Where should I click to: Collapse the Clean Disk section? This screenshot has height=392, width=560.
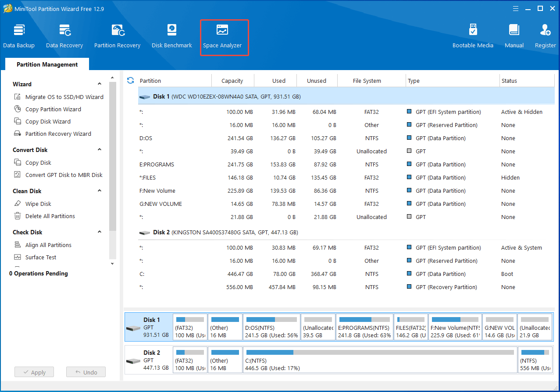100,191
